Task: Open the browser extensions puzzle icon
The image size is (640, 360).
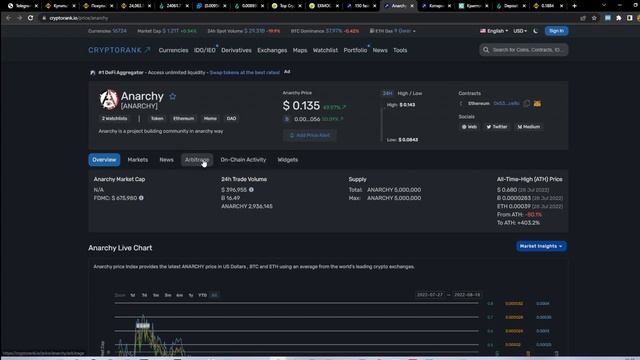Action: pos(619,18)
